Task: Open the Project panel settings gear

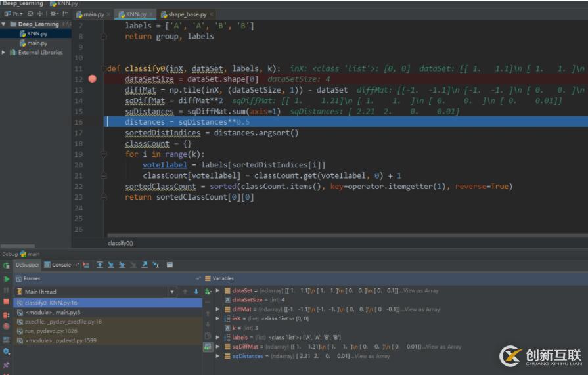Action: pyautogui.click(x=54, y=14)
